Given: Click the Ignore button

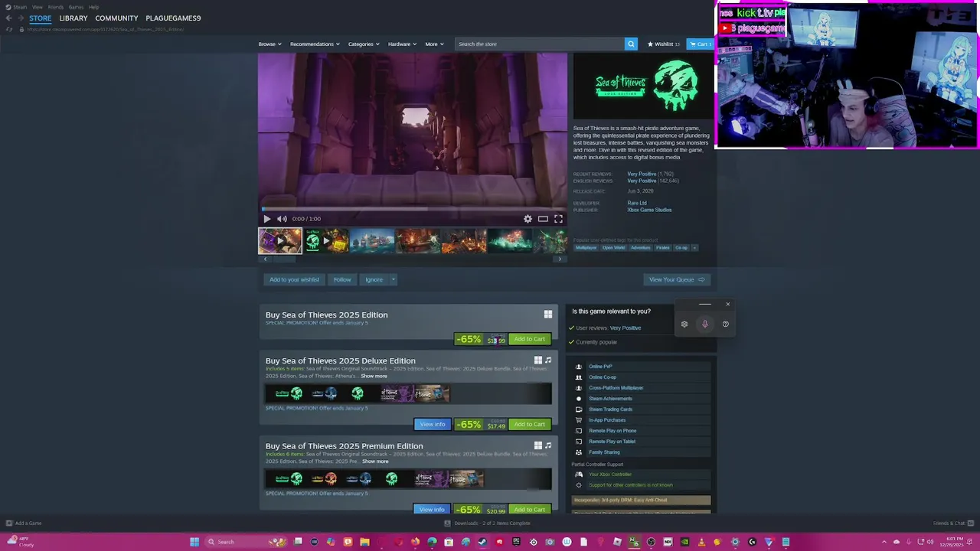Looking at the screenshot, I should tap(374, 279).
